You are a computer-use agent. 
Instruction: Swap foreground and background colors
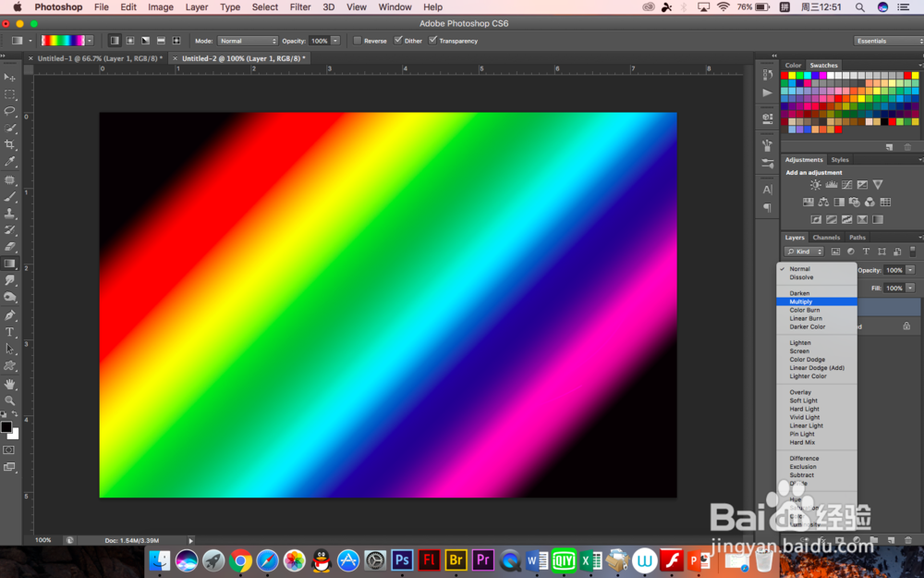[x=15, y=414]
